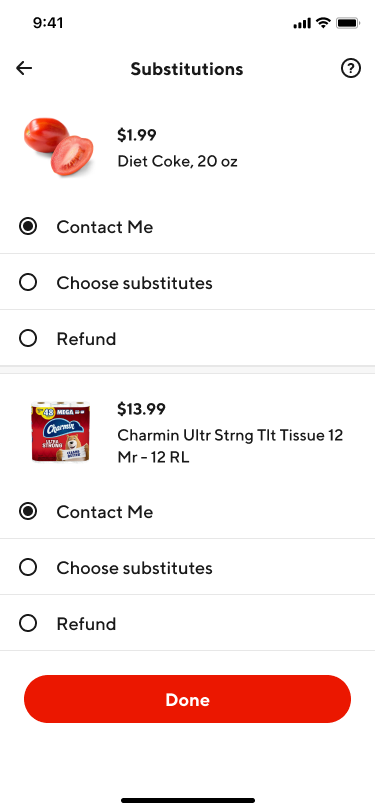This screenshot has width=375, height=812.
Task: Tap the Charmin toilet paper image
Action: tap(60, 431)
